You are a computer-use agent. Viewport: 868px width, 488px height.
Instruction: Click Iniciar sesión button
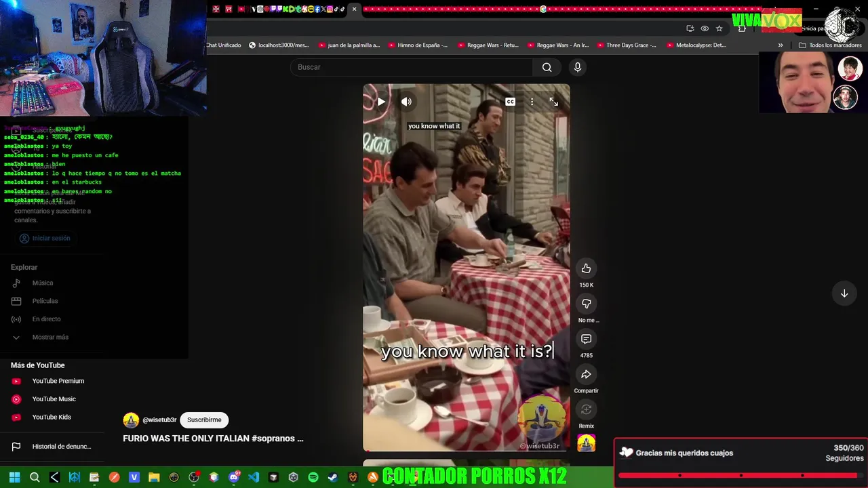(x=45, y=238)
